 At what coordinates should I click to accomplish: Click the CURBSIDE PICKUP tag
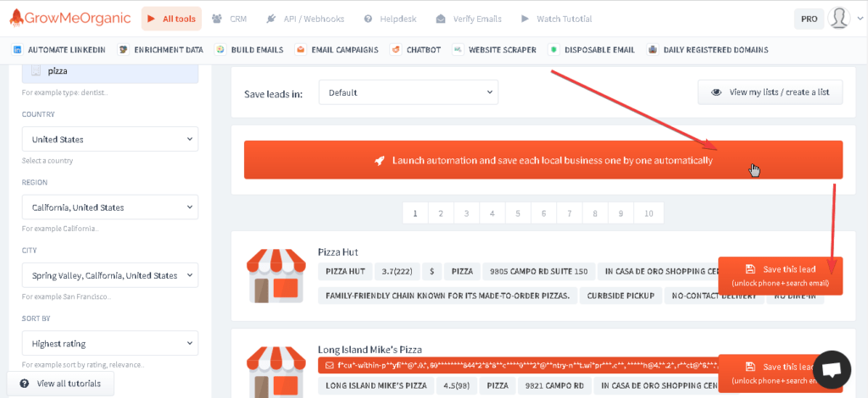(620, 296)
